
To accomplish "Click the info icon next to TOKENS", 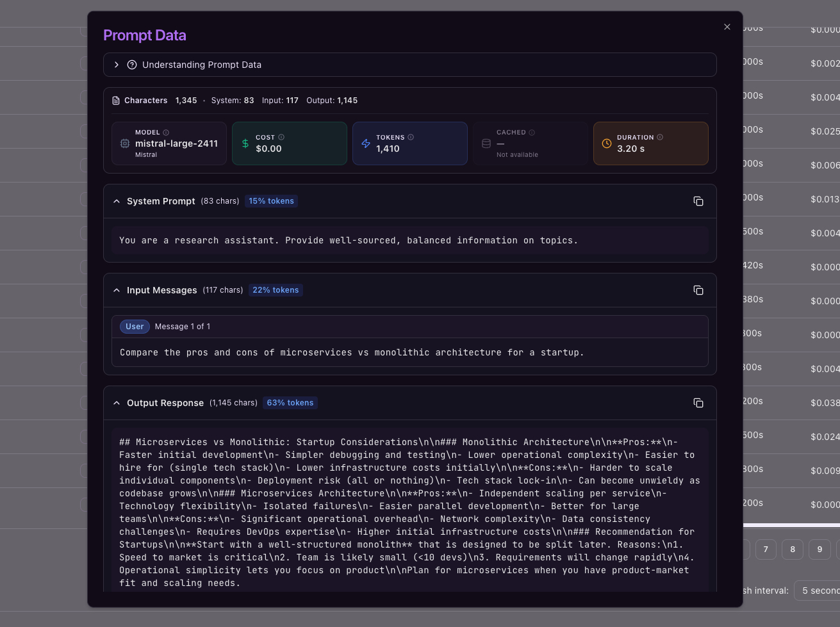I will click(411, 137).
